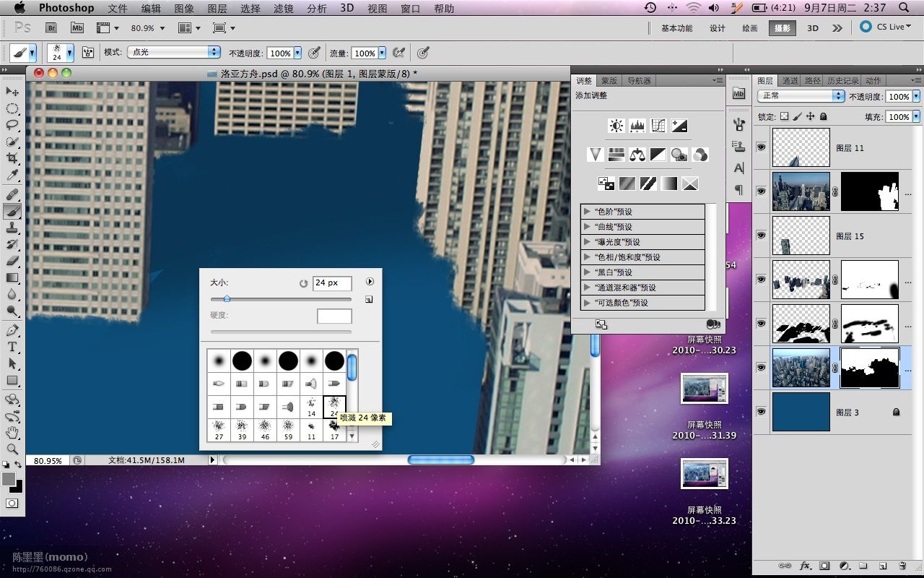Open layer opacity 不透明度 dropdown arrow
The height and width of the screenshot is (578, 924).
tap(916, 96)
